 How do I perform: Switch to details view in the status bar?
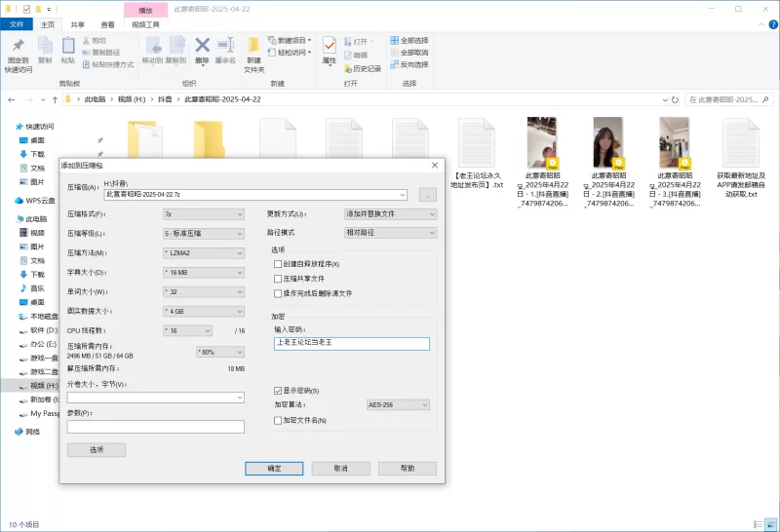[x=758, y=524]
